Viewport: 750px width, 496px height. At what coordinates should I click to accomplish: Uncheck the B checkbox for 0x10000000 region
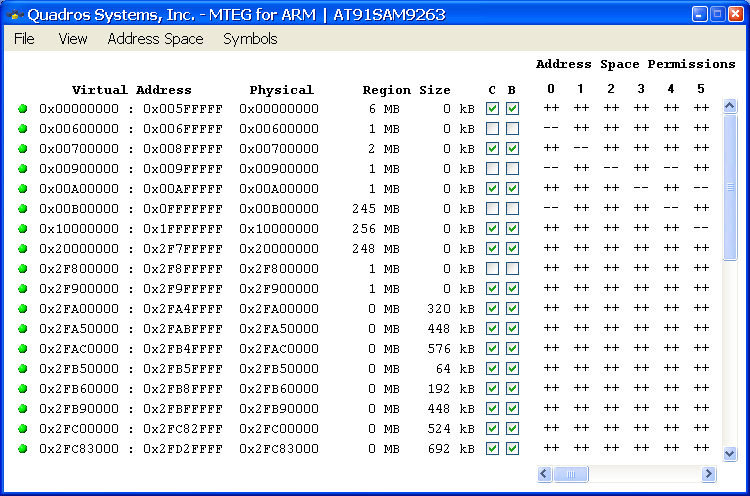[512, 229]
